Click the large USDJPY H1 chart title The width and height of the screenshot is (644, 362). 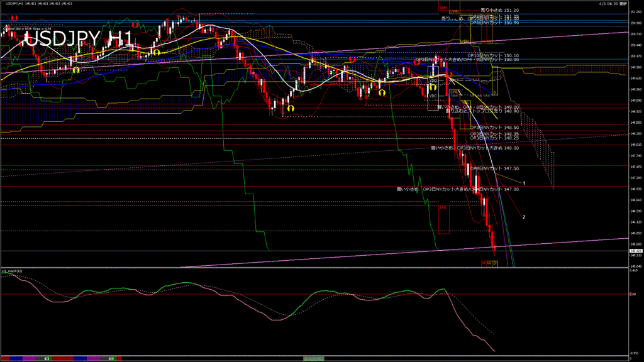click(79, 39)
